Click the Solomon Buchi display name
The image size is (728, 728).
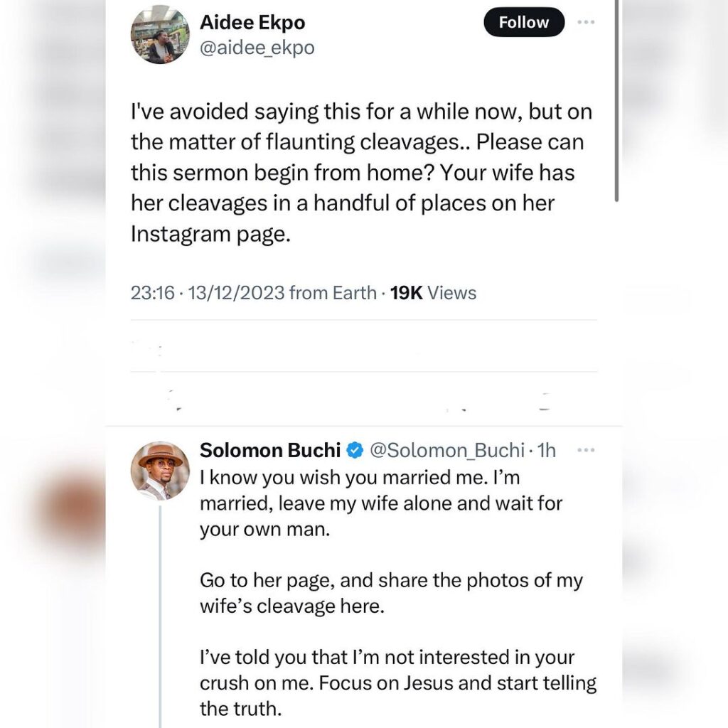click(270, 450)
